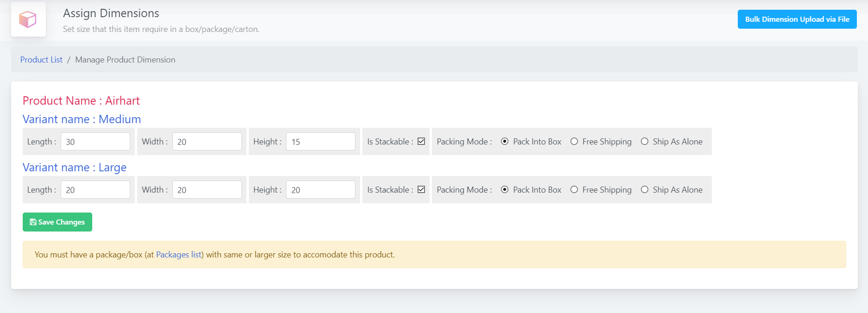Click the Medium variant Length field
The width and height of the screenshot is (868, 313).
coord(95,142)
